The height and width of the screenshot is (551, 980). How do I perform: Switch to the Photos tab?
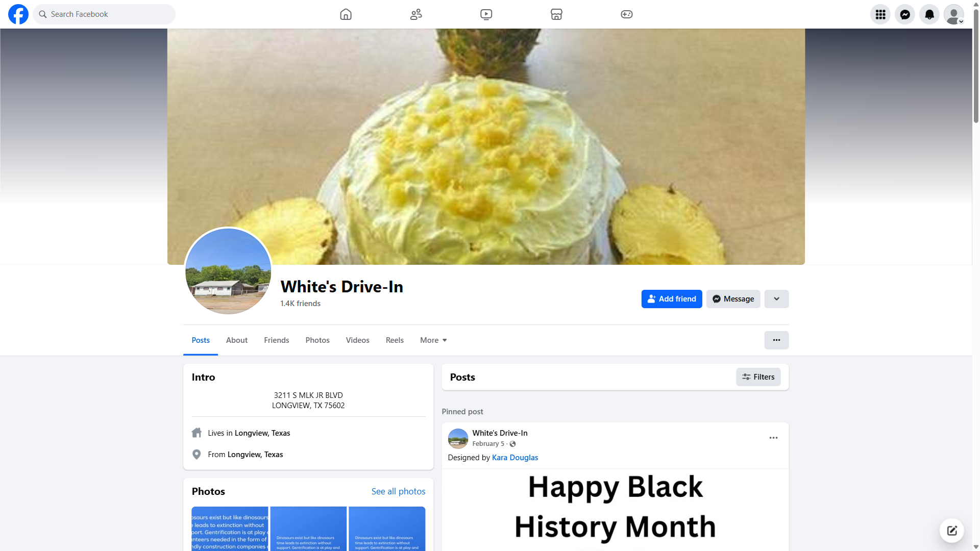pos(317,340)
